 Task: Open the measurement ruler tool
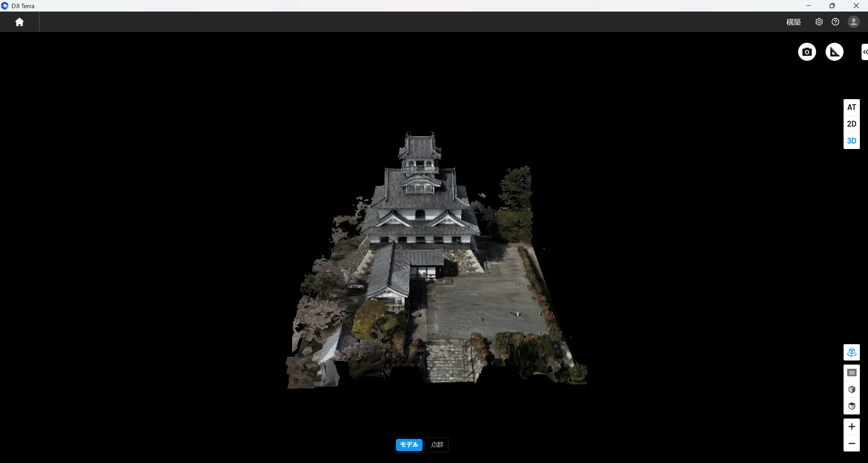click(x=834, y=52)
